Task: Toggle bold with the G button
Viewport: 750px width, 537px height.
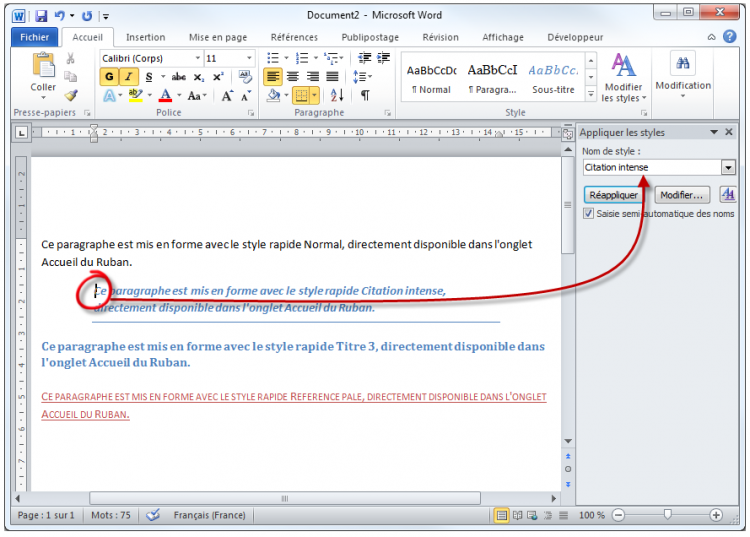Action: (109, 77)
